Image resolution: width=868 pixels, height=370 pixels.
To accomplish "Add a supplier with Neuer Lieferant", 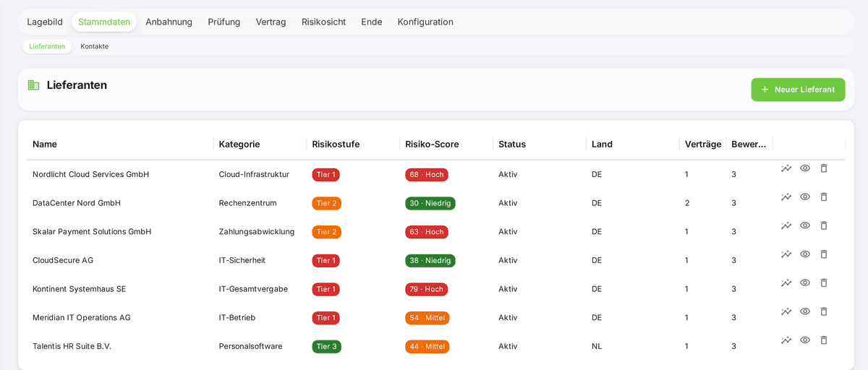I will [798, 90].
